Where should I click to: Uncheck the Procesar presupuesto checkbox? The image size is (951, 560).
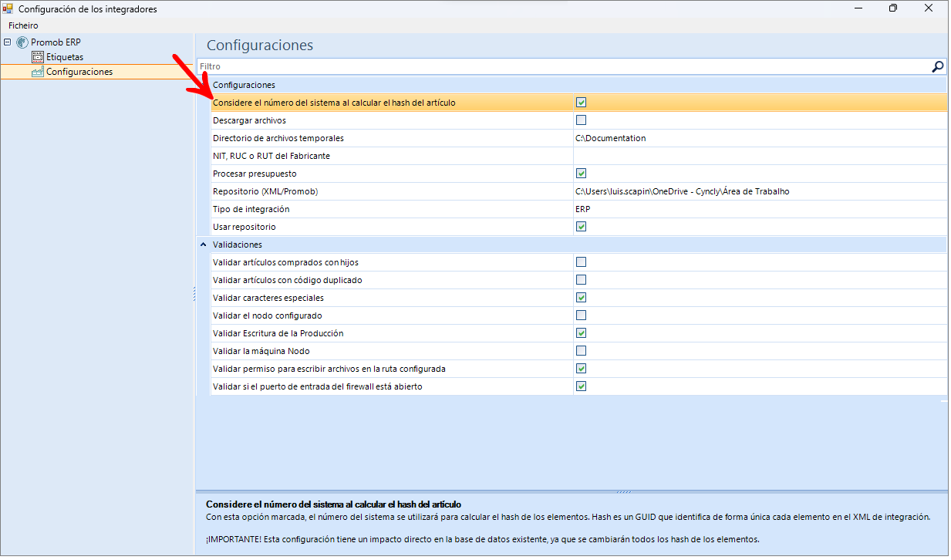pyautogui.click(x=582, y=174)
